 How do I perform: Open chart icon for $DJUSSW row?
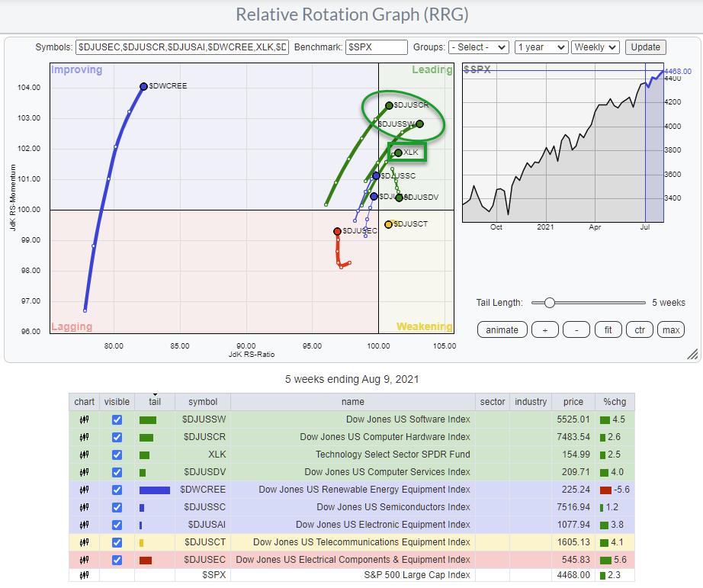click(84, 419)
